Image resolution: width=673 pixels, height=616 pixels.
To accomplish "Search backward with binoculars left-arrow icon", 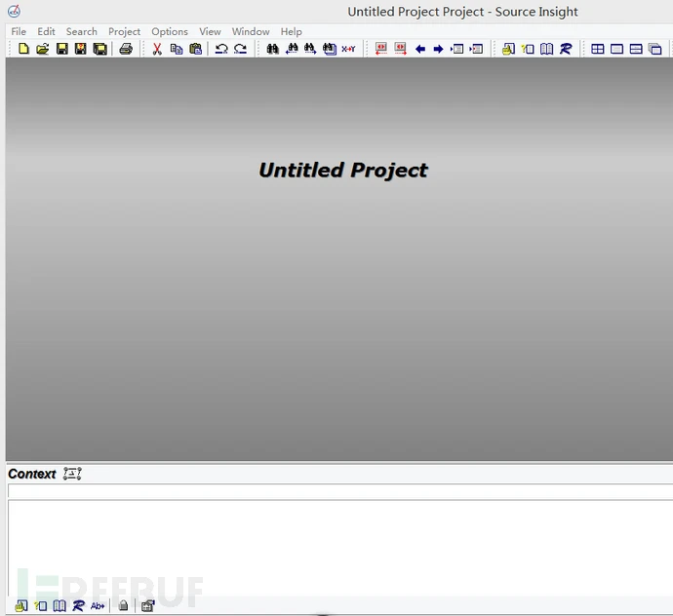I will 292,49.
